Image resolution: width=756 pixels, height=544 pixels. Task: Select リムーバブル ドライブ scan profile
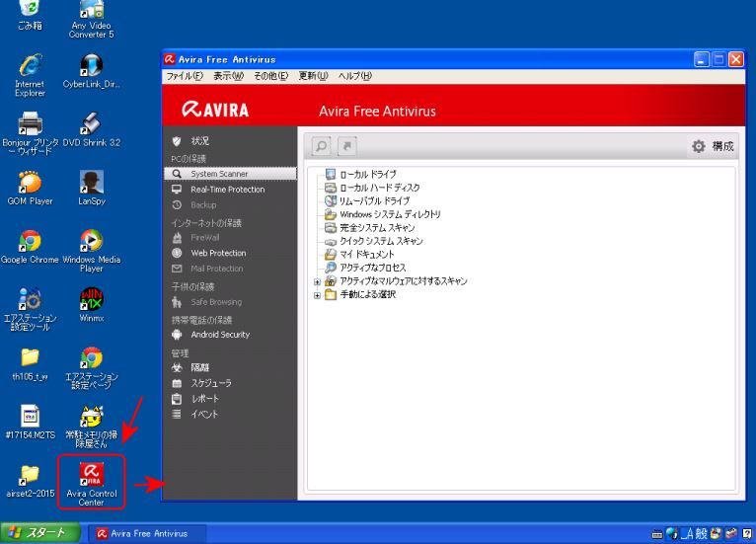tap(375, 200)
